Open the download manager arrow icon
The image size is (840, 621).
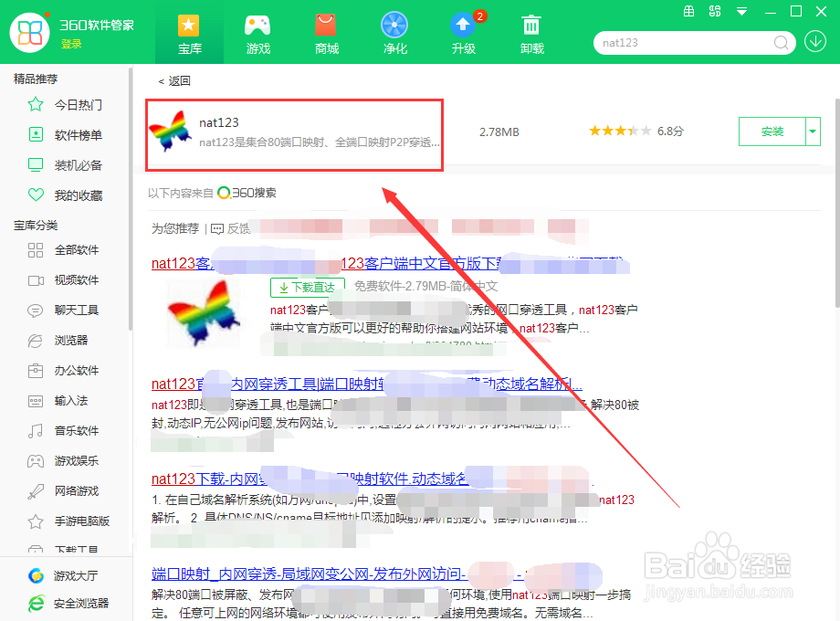click(814, 42)
